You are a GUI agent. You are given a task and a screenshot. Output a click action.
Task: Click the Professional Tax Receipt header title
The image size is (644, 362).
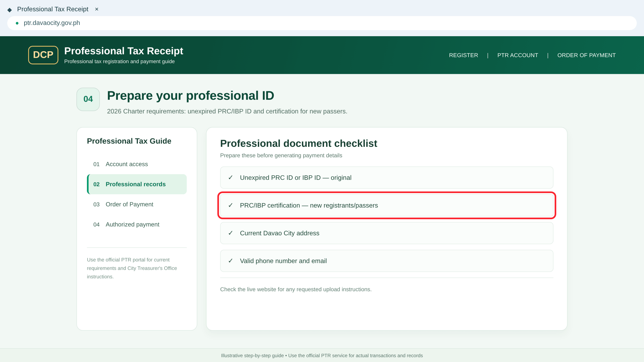click(x=124, y=51)
